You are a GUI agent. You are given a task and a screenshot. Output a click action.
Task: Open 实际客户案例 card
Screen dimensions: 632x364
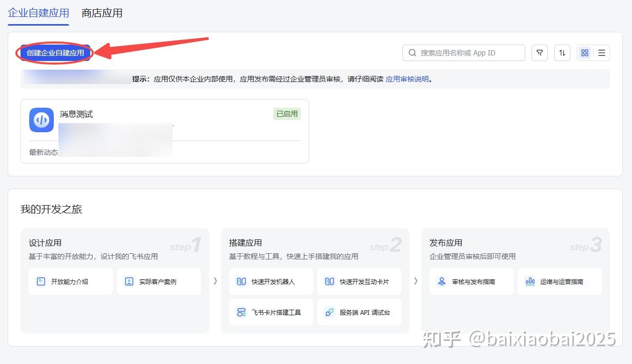[x=159, y=281]
